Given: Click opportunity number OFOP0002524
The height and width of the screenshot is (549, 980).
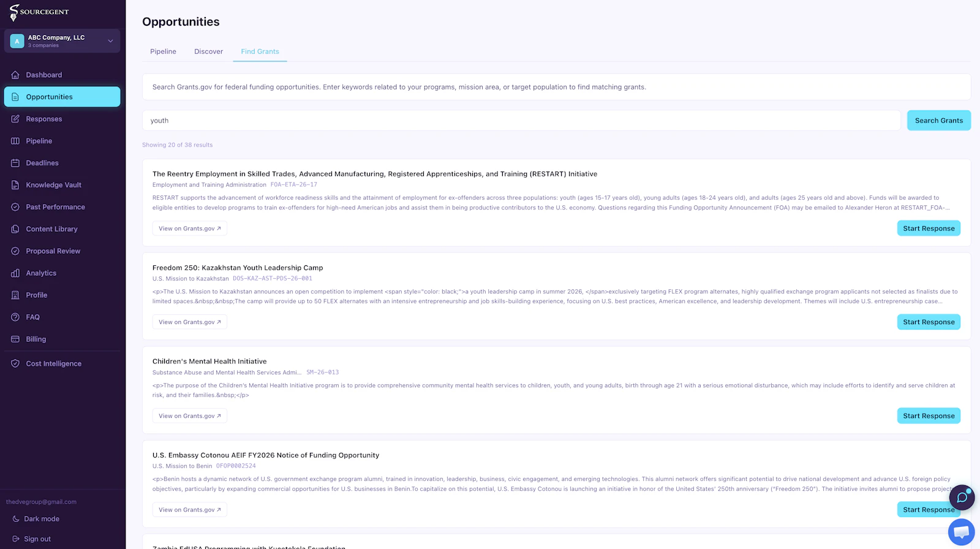Looking at the screenshot, I should pos(236,466).
